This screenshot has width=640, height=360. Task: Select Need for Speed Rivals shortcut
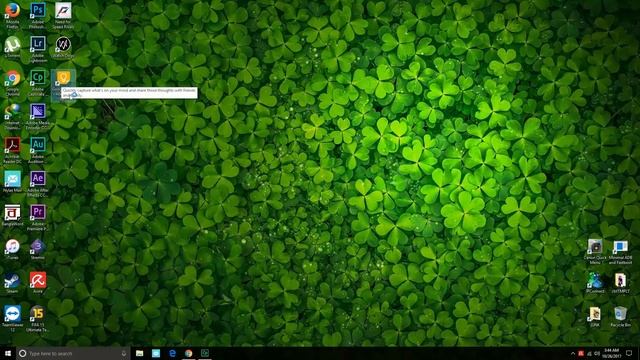[63, 15]
